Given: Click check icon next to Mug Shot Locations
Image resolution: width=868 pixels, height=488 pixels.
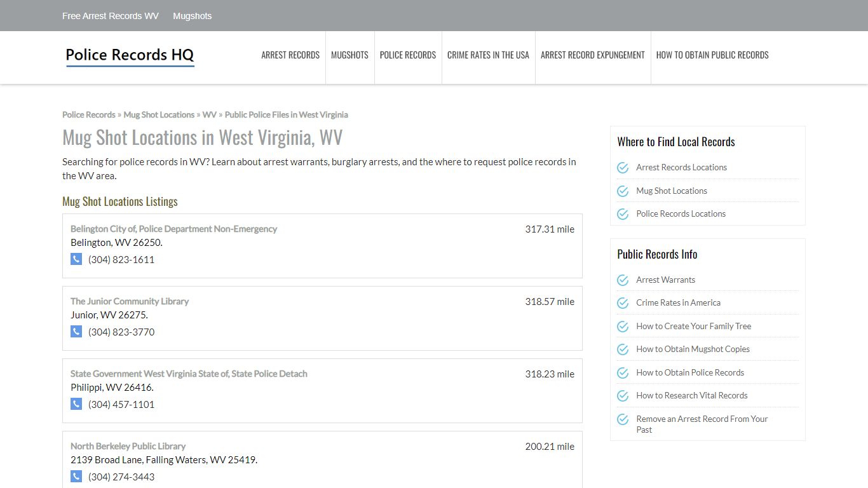Looking at the screenshot, I should 623,191.
